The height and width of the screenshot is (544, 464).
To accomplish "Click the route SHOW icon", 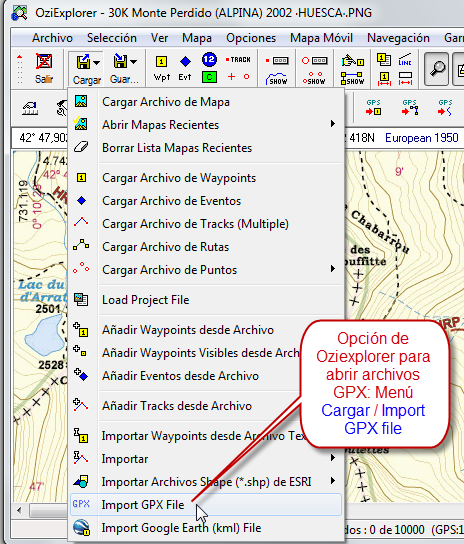I will [x=352, y=79].
